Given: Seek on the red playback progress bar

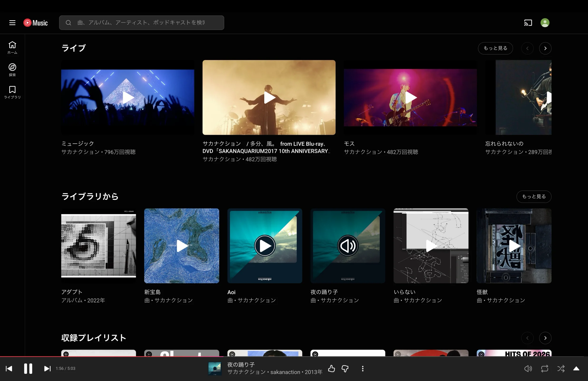Looking at the screenshot, I should (x=294, y=356).
